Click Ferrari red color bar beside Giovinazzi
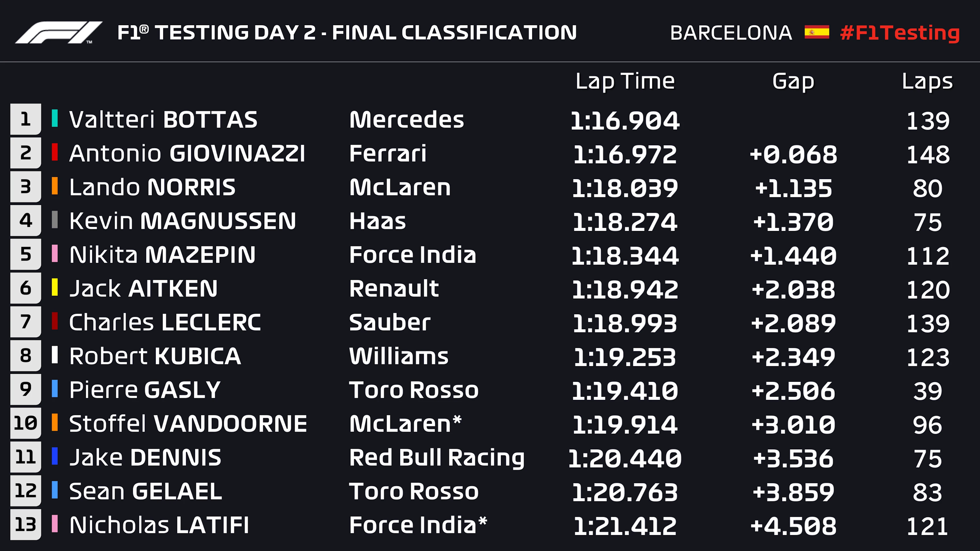Image resolution: width=980 pixels, height=551 pixels. pyautogui.click(x=55, y=152)
